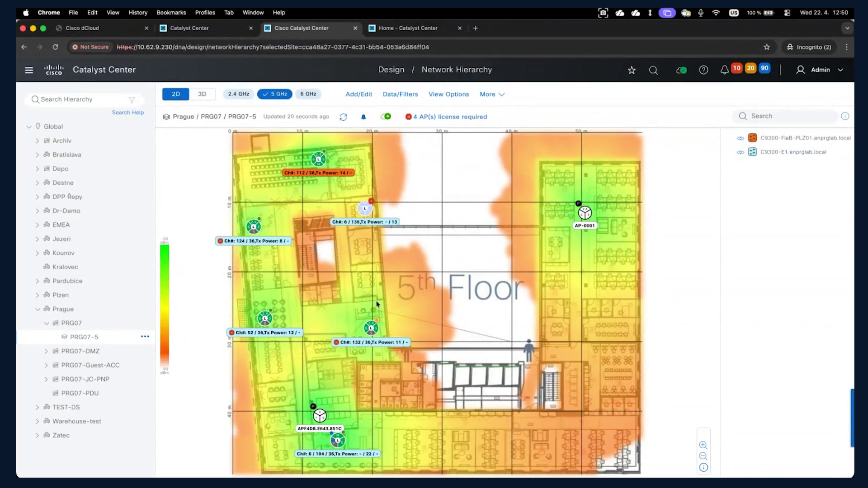Collapse the PRG07 building node
This screenshot has height=488, width=868.
click(x=47, y=323)
